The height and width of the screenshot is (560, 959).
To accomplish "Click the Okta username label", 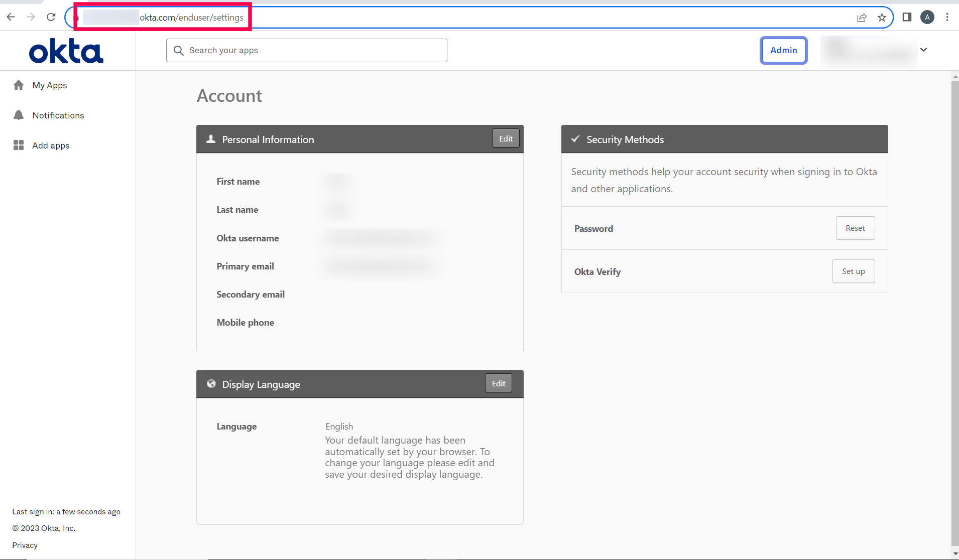I will point(248,238).
